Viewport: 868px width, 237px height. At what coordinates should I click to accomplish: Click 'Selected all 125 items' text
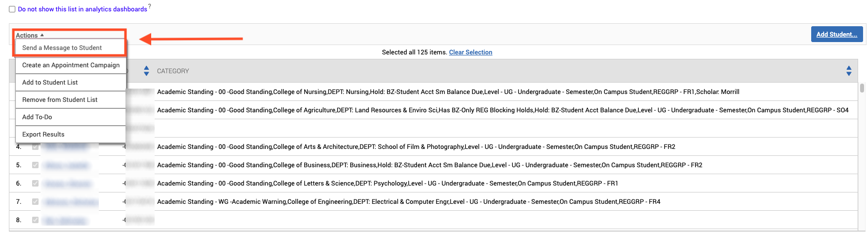click(414, 52)
